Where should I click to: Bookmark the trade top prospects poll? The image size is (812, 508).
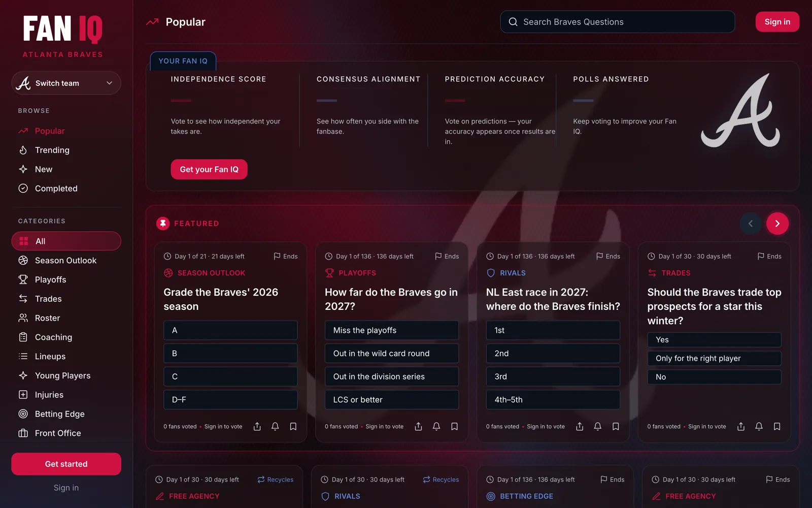click(777, 426)
